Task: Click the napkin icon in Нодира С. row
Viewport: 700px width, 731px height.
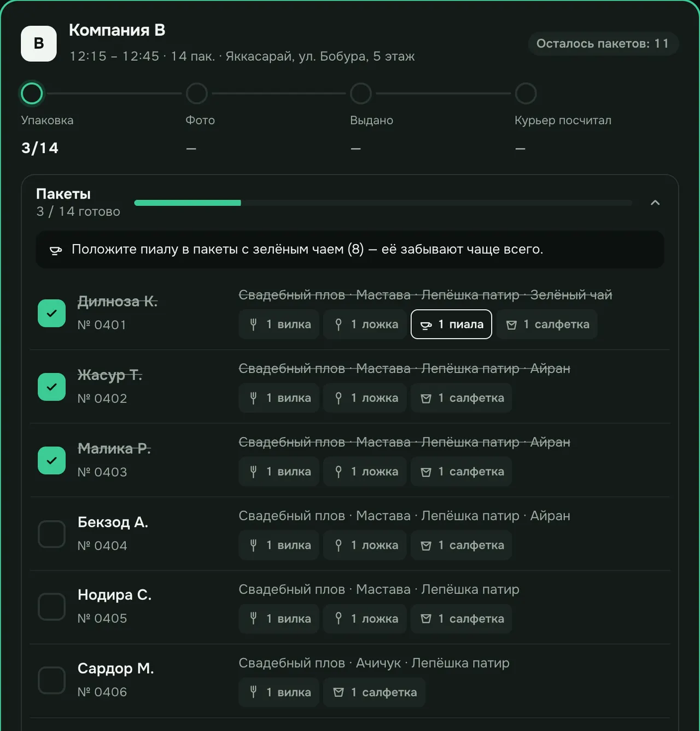Action: [x=426, y=619]
